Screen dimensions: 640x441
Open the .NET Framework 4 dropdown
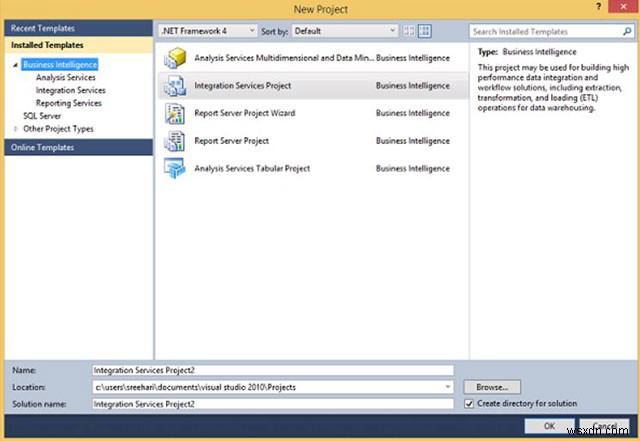tap(208, 31)
